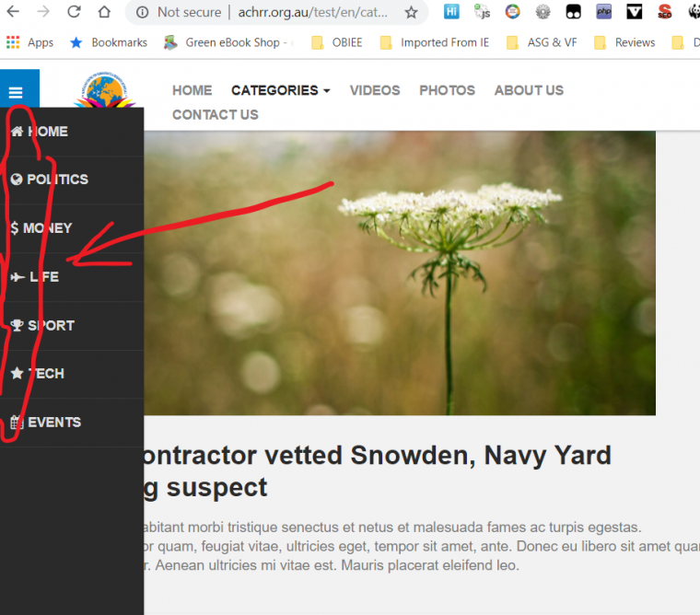Open the Bookmarks star folder
700x615 pixels.
[x=109, y=42]
